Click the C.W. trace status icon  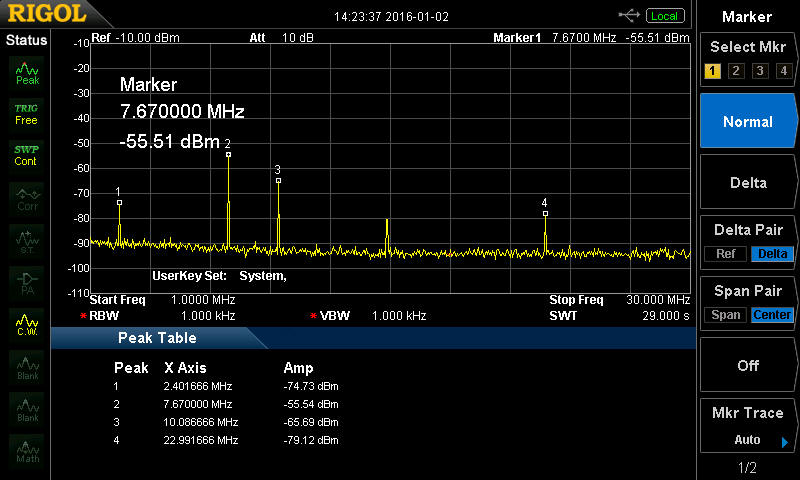27,324
